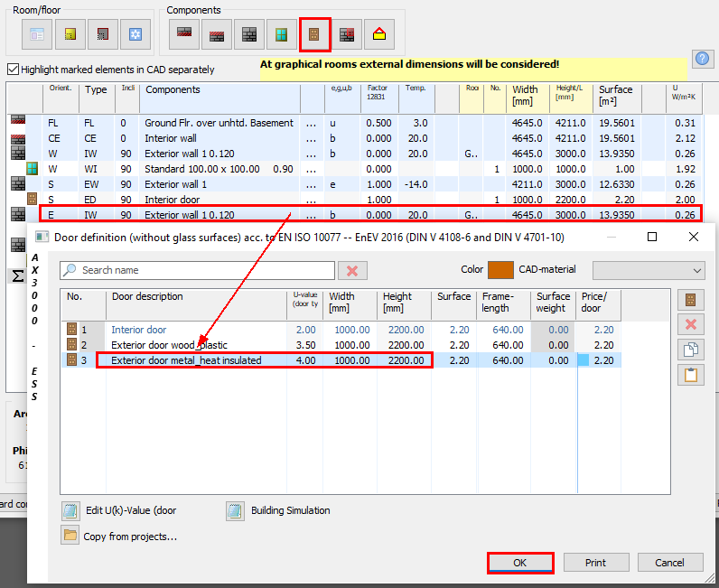Select the door icon in the ED Interior door row
The width and height of the screenshot is (719, 588).
coord(32,199)
